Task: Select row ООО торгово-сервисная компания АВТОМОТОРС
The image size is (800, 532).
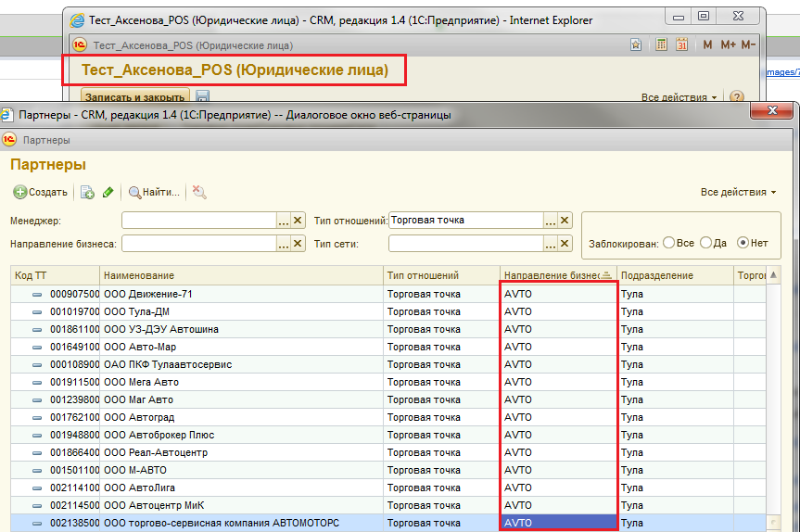Action: (x=388, y=523)
